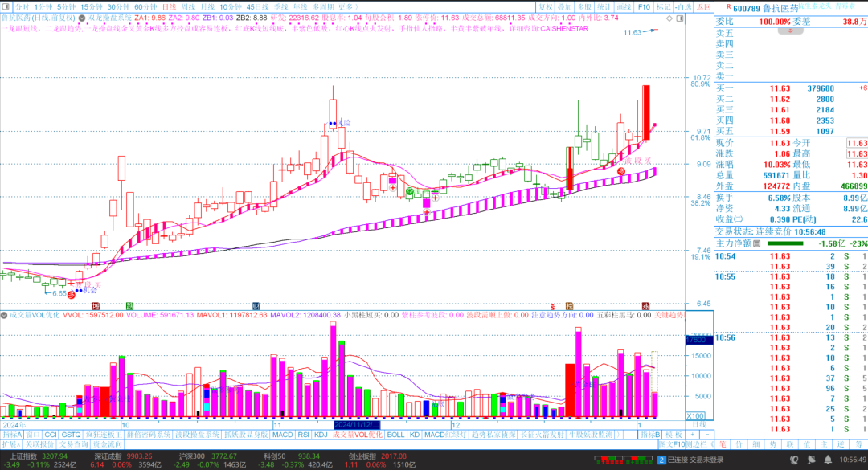Select the BOLL indicator tab
The image size is (868, 470).
click(395, 435)
